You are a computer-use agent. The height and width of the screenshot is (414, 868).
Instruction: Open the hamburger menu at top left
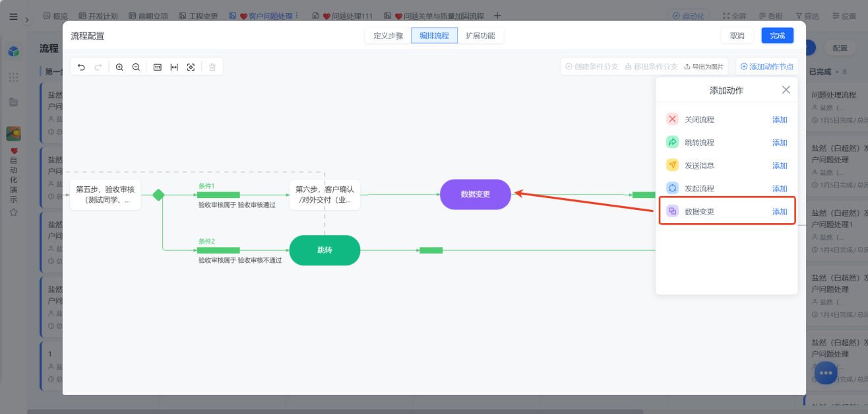pyautogui.click(x=13, y=17)
